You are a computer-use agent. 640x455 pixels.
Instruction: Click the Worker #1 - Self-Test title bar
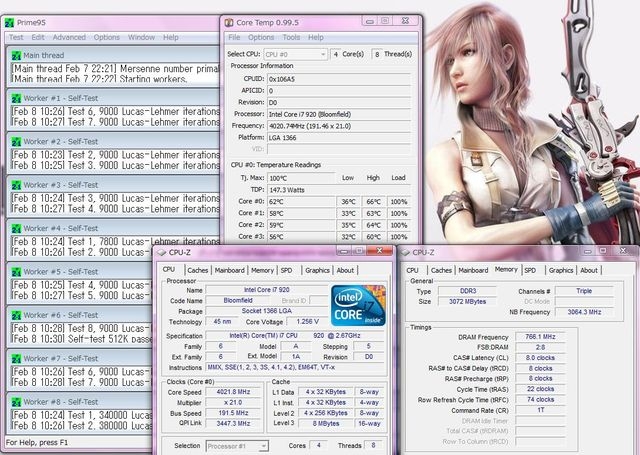[x=114, y=98]
